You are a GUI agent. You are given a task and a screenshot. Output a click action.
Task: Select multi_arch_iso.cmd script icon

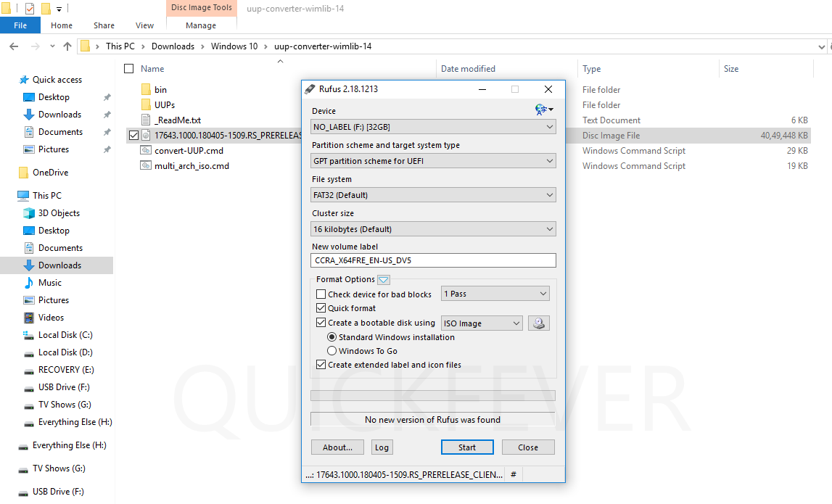click(x=146, y=165)
